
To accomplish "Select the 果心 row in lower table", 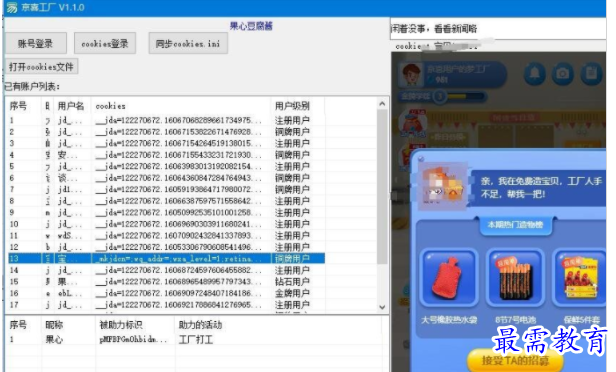I will coord(193,339).
